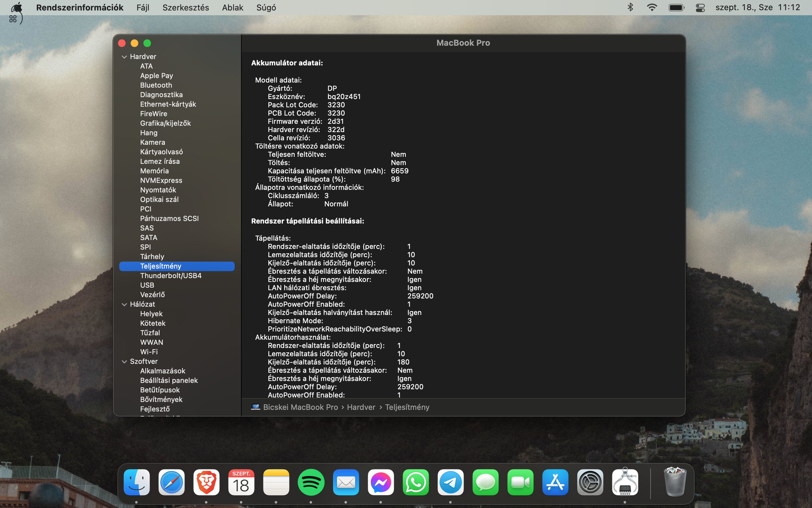Select Apple Pay in the sidebar
Image resolution: width=812 pixels, height=508 pixels.
click(x=157, y=76)
